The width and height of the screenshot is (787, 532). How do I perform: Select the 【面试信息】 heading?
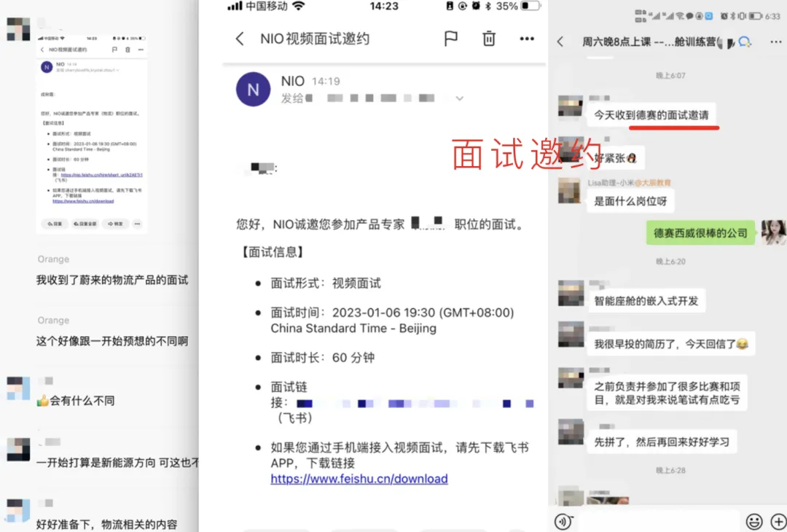273,252
